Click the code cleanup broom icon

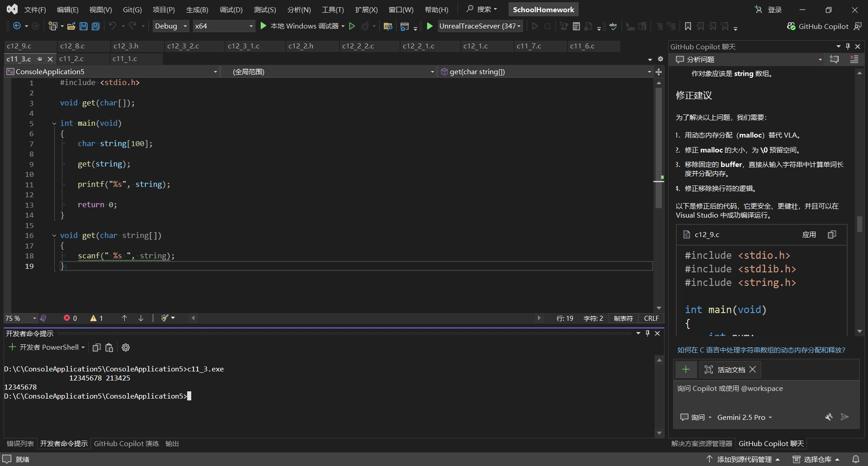pyautogui.click(x=165, y=318)
